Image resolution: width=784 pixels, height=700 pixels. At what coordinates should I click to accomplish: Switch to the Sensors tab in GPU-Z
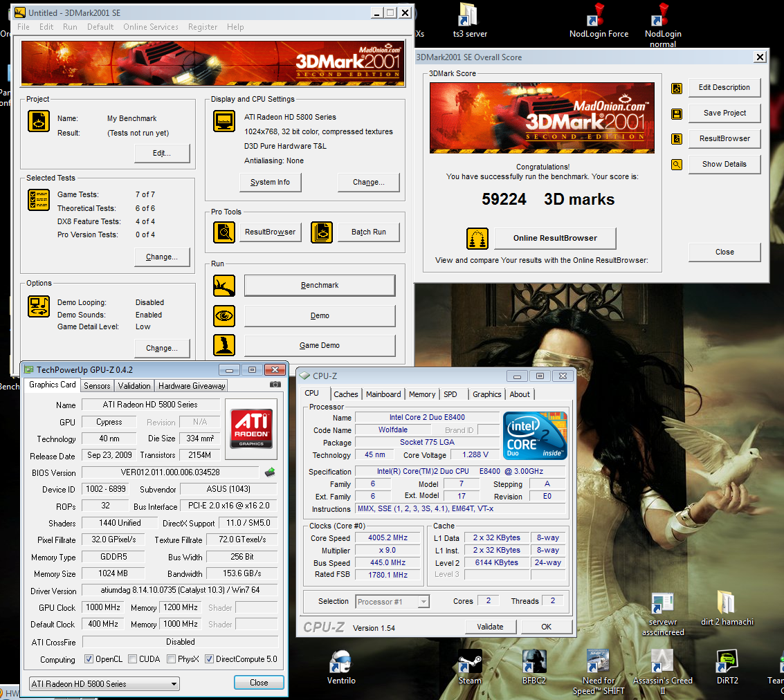[x=97, y=386]
